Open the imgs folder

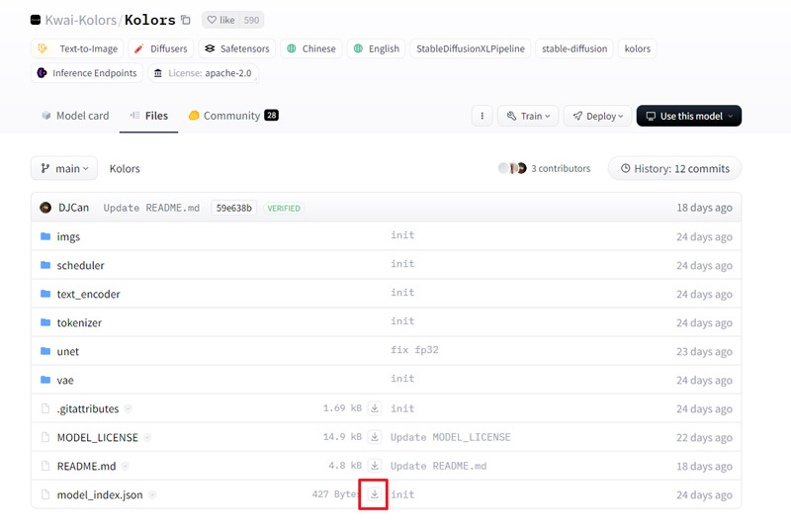[68, 236]
